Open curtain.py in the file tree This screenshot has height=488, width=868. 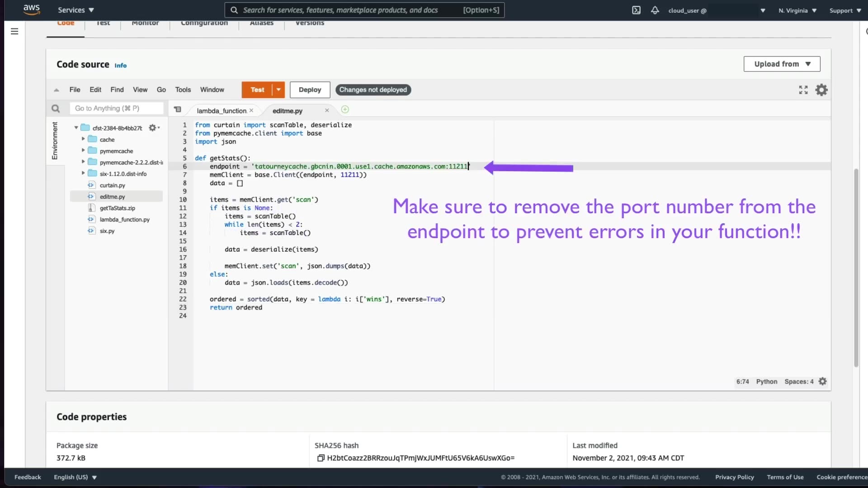click(x=112, y=185)
